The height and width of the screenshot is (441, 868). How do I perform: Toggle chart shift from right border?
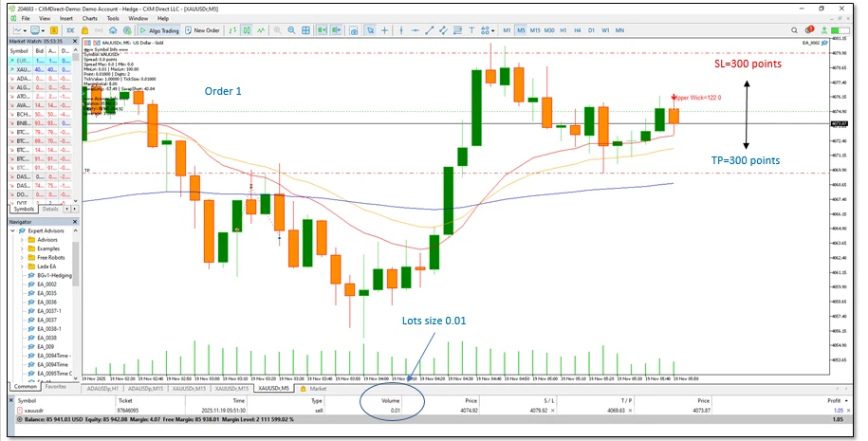click(336, 30)
